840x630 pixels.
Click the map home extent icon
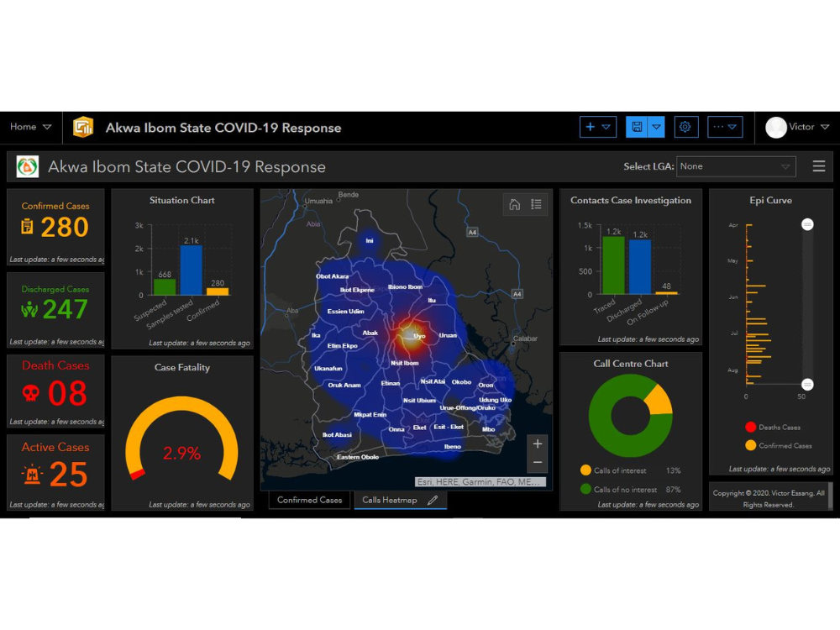pos(514,204)
